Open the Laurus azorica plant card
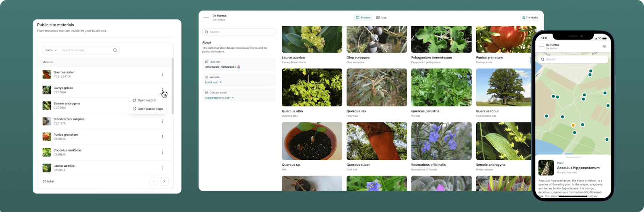The height and width of the screenshot is (212, 644). click(x=312, y=45)
